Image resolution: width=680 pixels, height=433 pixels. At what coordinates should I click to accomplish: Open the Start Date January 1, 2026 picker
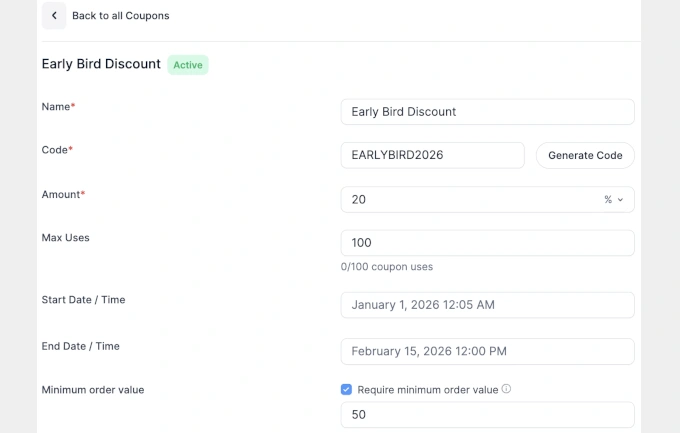(x=487, y=305)
